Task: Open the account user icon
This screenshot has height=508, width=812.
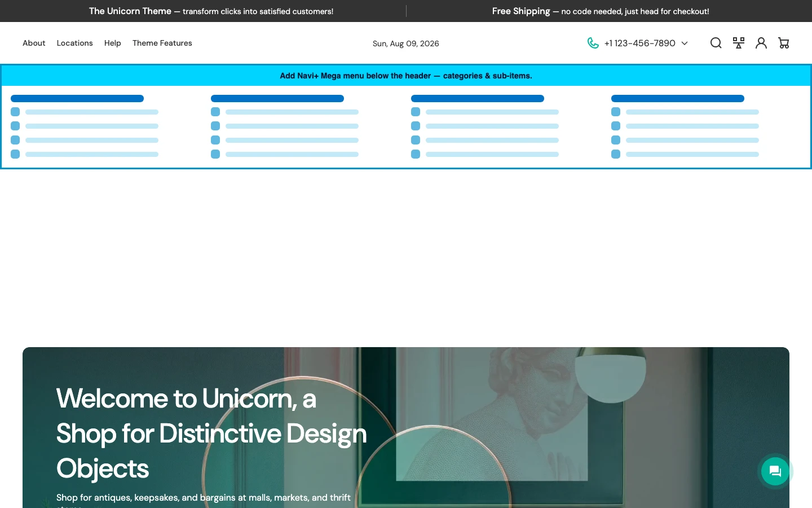Action: coord(761,43)
